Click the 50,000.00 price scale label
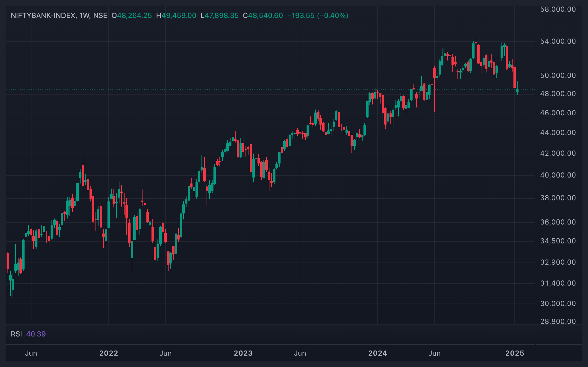The width and height of the screenshot is (588, 367). 558,75
